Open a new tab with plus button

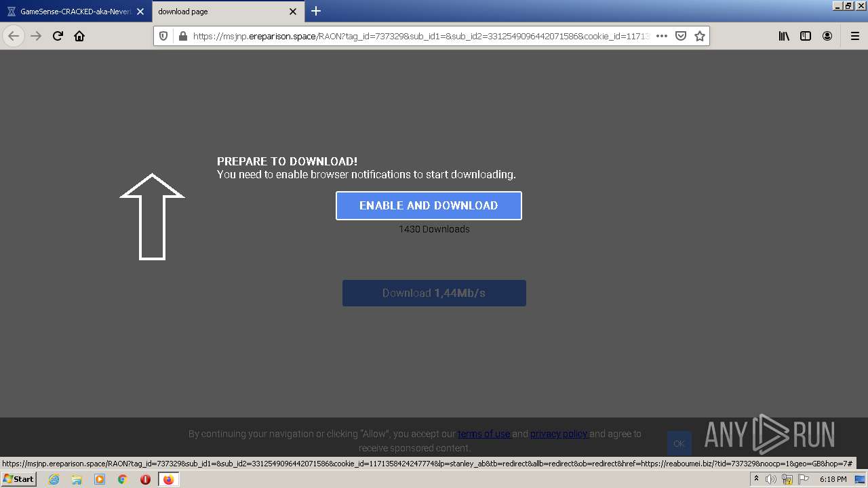click(x=316, y=11)
